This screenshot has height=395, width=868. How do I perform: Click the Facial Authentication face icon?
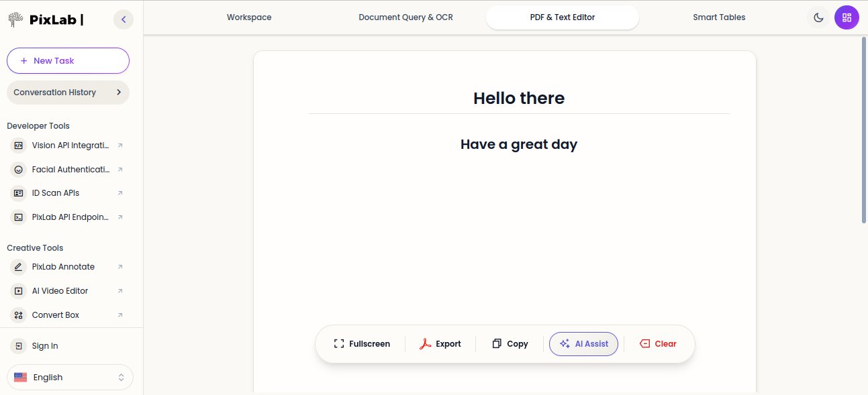18,170
